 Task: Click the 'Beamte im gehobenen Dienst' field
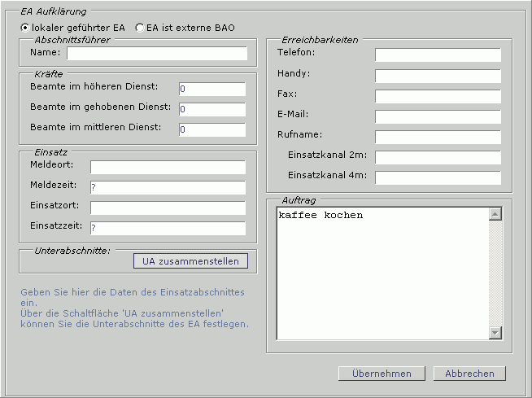(211, 109)
